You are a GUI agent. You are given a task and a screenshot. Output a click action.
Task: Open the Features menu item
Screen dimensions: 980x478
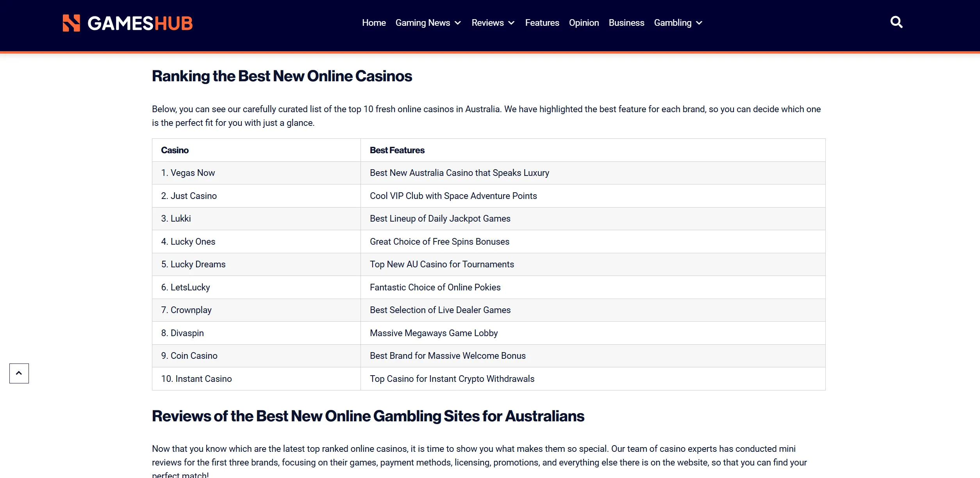tap(542, 23)
